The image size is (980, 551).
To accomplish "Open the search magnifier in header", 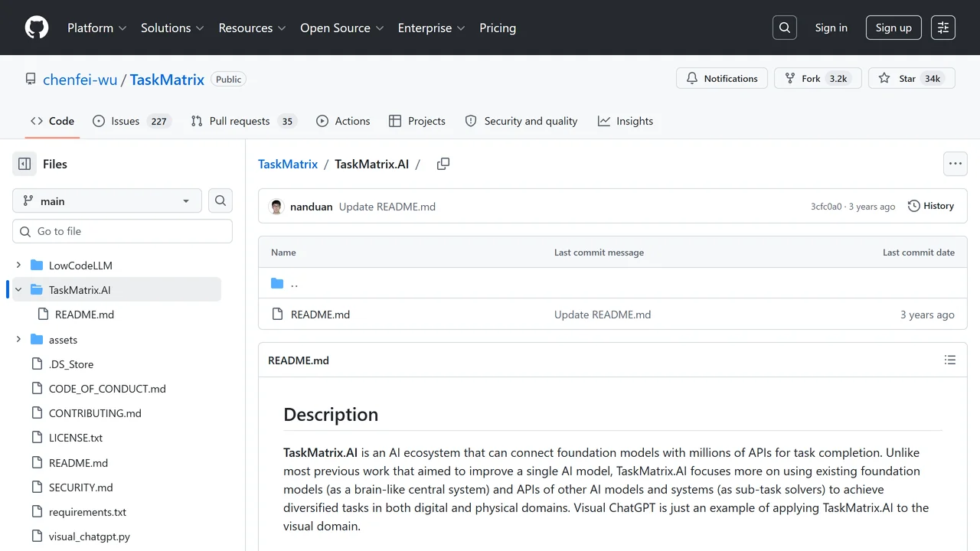I will pos(785,28).
